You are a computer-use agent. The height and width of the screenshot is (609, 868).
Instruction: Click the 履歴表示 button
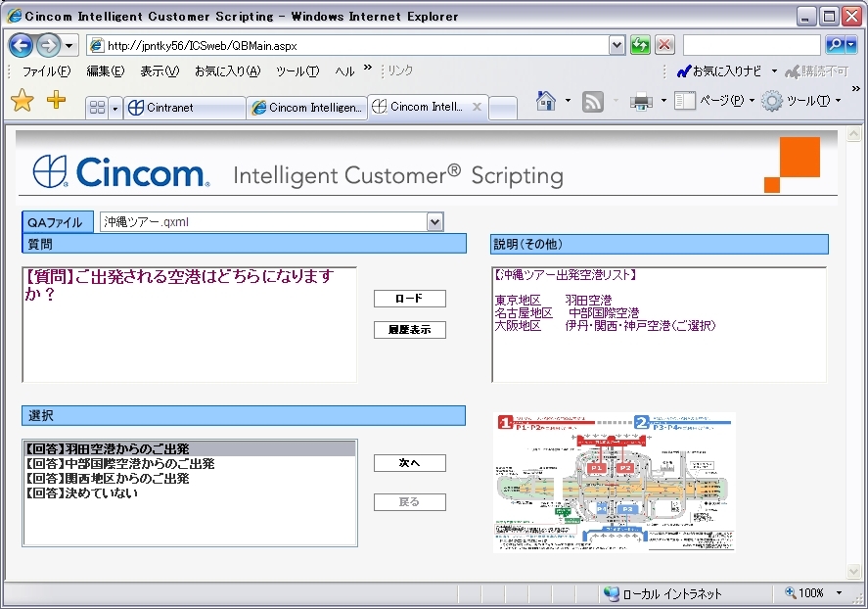click(x=410, y=330)
